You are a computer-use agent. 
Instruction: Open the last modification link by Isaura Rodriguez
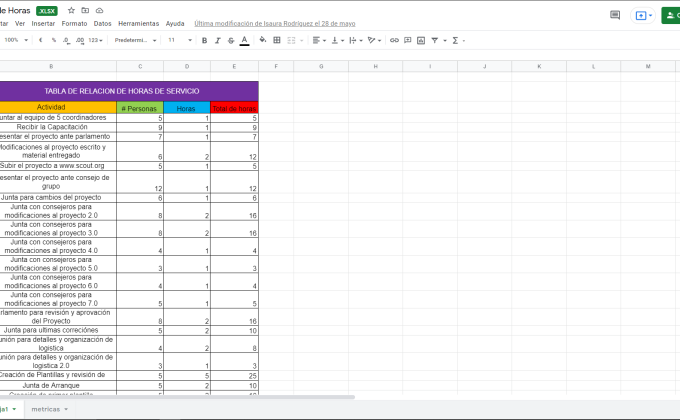coord(275,23)
